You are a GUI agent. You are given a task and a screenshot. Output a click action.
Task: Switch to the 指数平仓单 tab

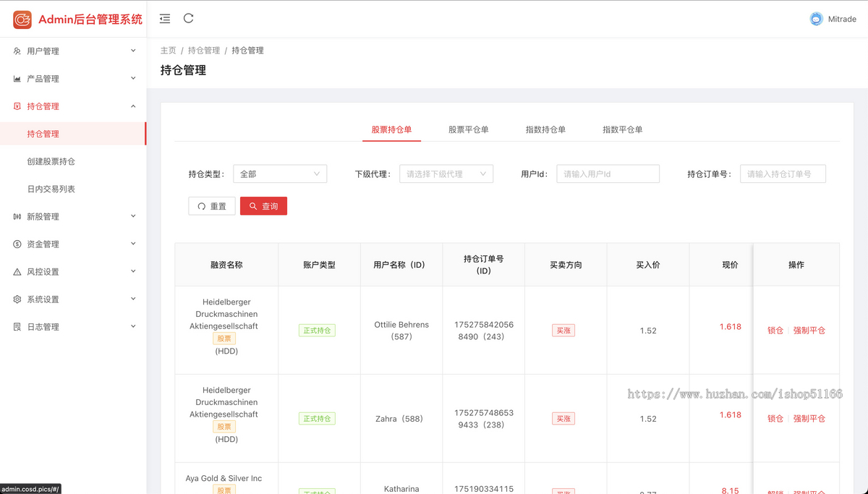(623, 129)
